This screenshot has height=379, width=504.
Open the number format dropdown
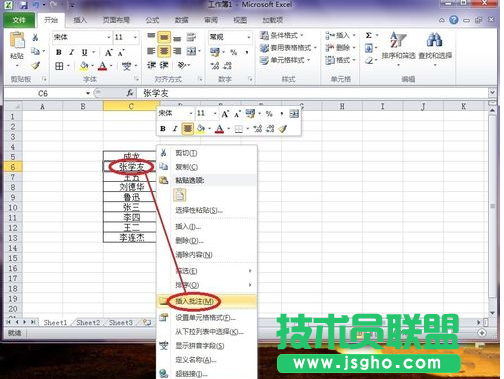pos(249,37)
